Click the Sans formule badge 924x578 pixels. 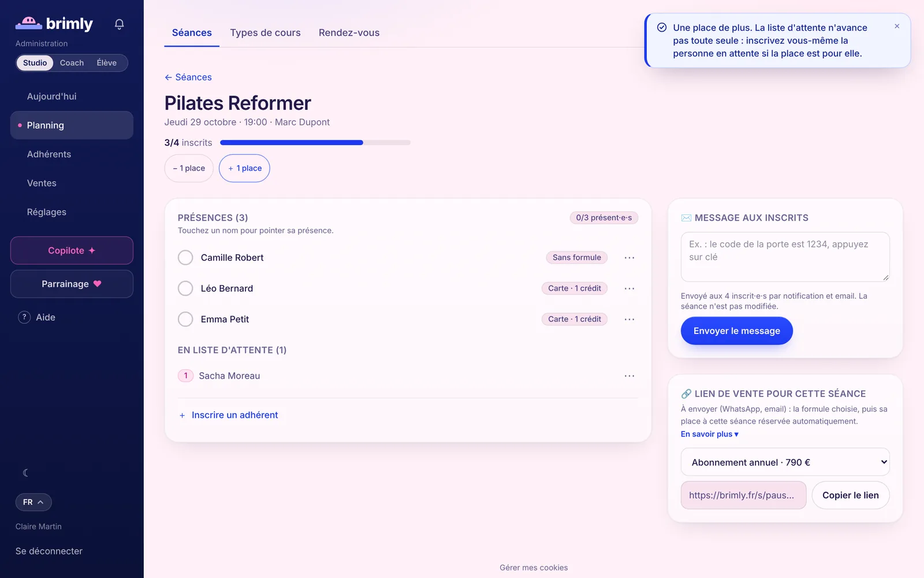576,258
